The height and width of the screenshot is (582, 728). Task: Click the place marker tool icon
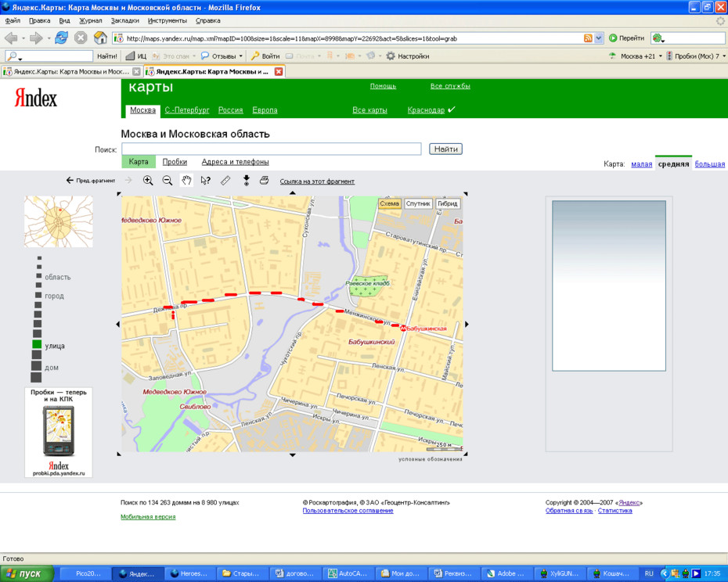(x=247, y=181)
